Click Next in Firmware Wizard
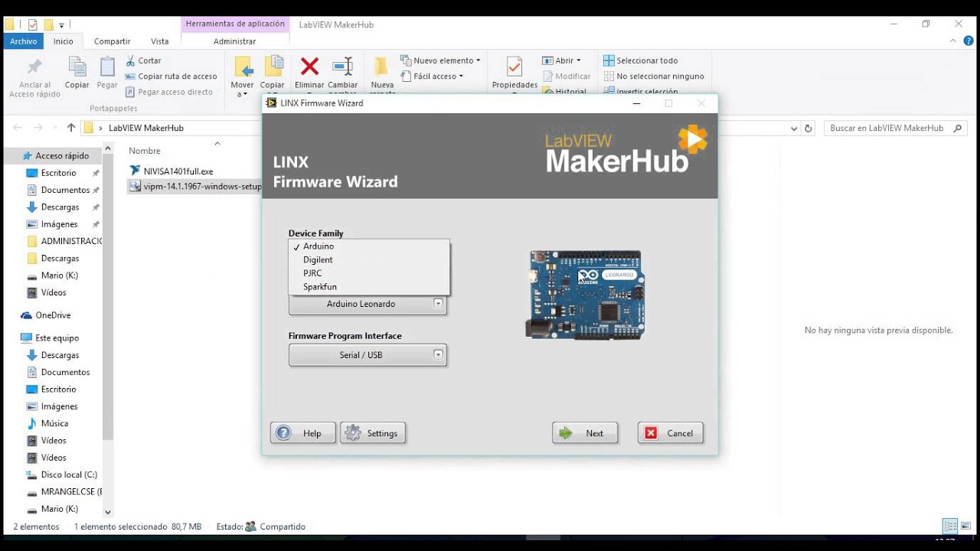 (x=585, y=433)
